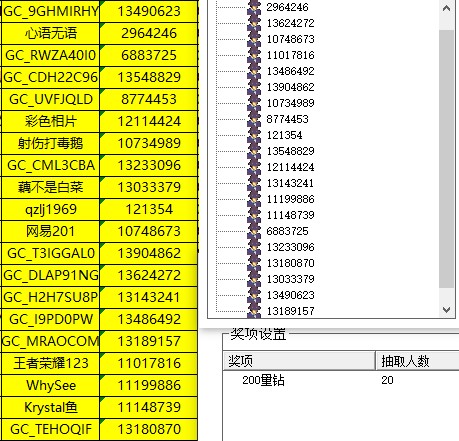459x441 pixels.
Task: Click spreadsheet cell GC_H2H7SU8P
Action: point(50,297)
